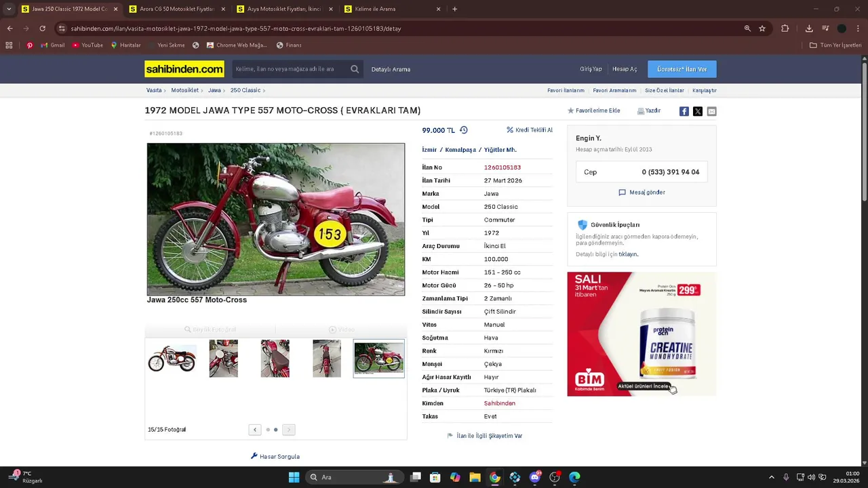Open Pinterest bookmark
Image resolution: width=868 pixels, height=488 pixels.
click(30, 45)
